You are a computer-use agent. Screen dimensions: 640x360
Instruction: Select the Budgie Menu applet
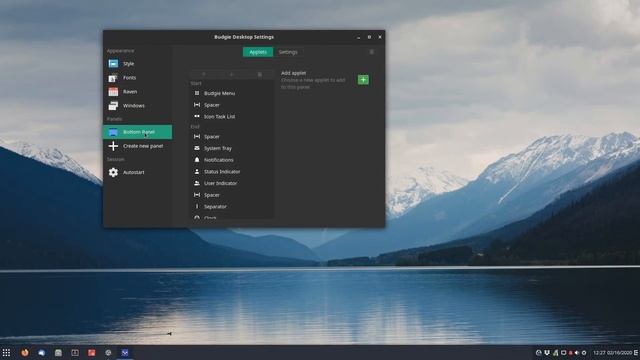[x=232, y=93]
